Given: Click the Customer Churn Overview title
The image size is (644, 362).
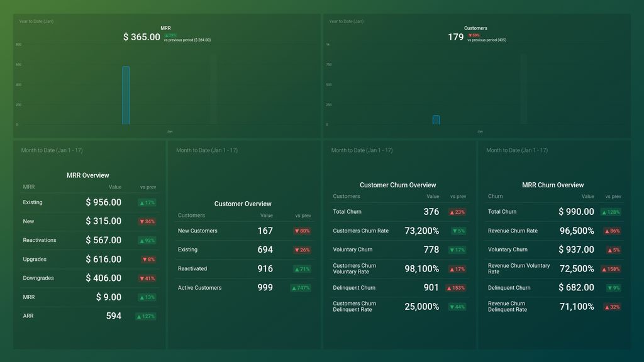Looking at the screenshot, I should coord(398,185).
